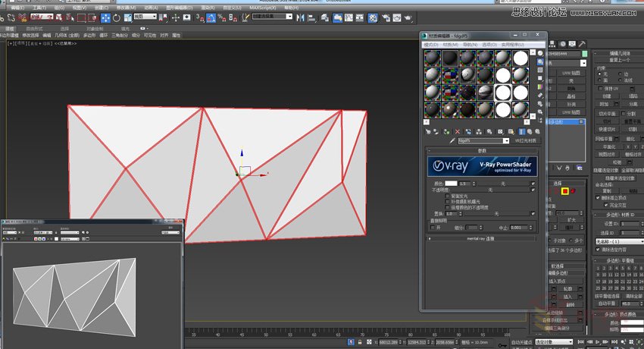Click the Mirror tool icon

click(x=300, y=17)
